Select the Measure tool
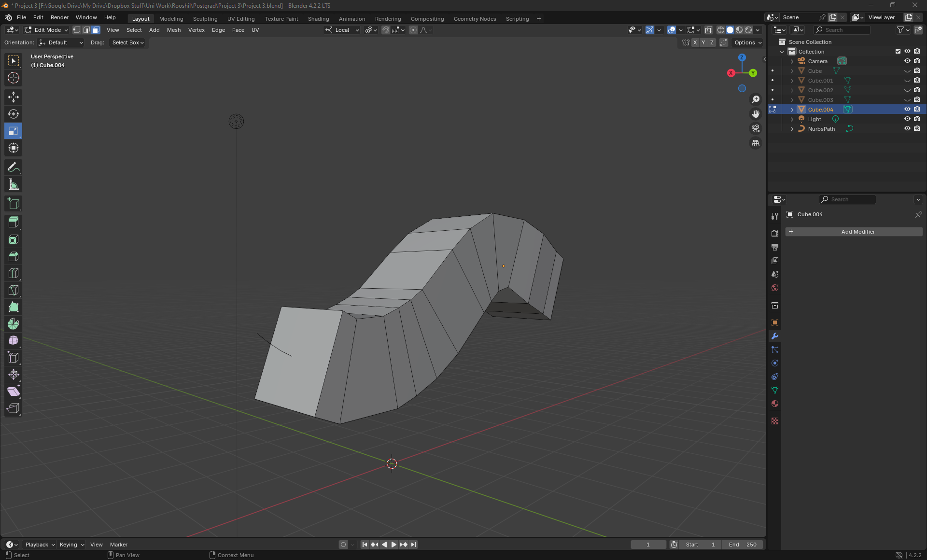Viewport: 927px width, 560px height. pos(14,184)
